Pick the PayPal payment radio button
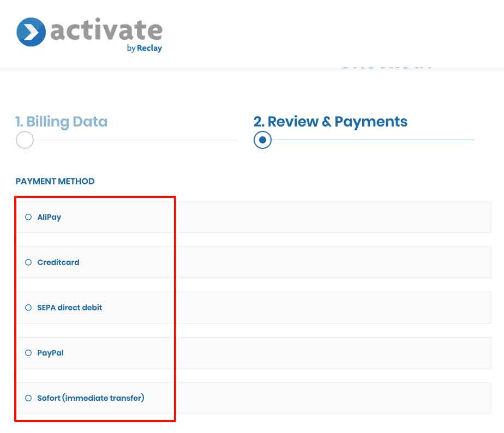Screen dimensions: 504x433 click(28, 353)
